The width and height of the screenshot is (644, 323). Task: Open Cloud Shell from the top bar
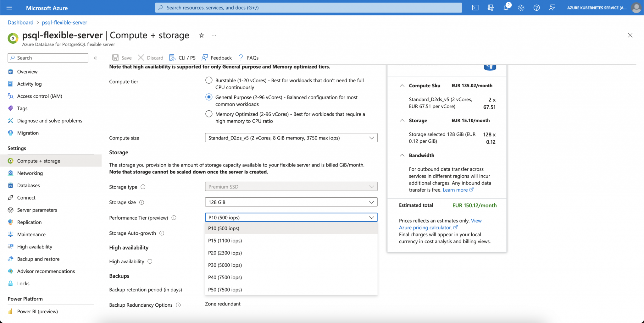(475, 8)
